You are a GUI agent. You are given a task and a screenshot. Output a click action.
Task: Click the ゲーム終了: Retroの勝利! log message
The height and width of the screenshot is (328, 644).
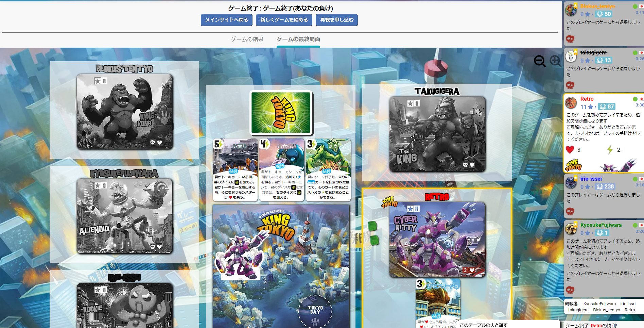click(x=591, y=325)
